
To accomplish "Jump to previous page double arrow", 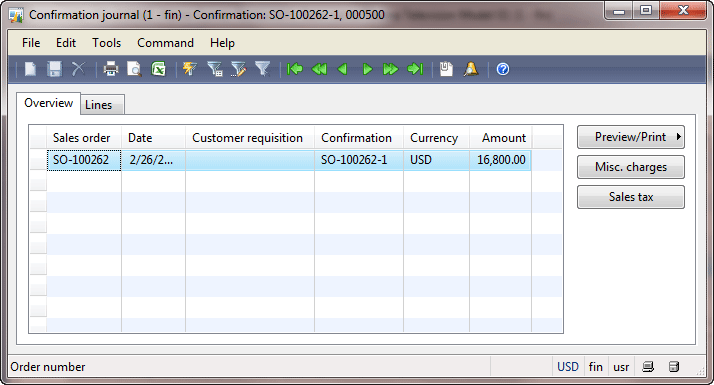I will (319, 69).
